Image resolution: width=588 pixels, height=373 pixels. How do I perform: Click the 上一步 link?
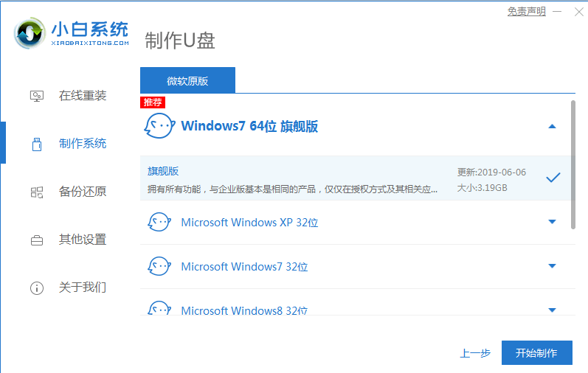[x=475, y=353]
